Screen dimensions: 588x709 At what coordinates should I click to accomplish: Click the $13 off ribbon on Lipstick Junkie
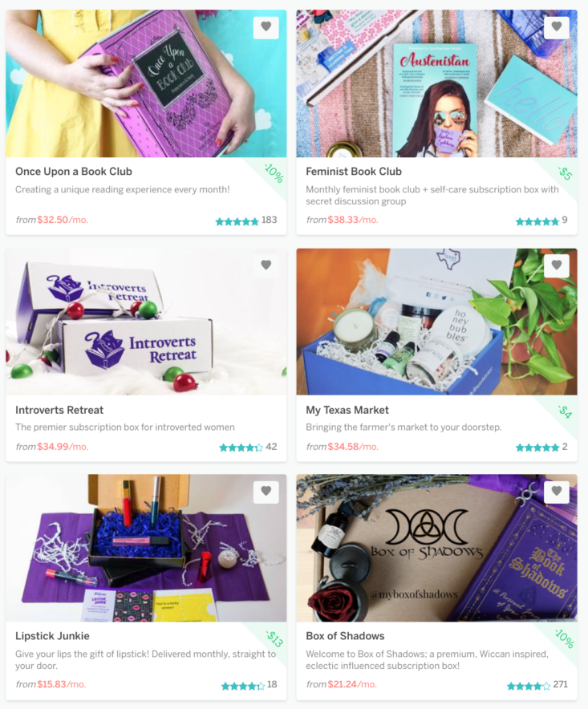(x=274, y=638)
